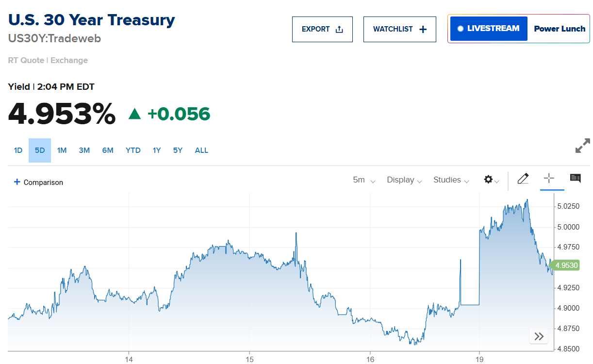Select the YTD time range tab
This screenshot has height=364, width=593.
click(x=132, y=150)
